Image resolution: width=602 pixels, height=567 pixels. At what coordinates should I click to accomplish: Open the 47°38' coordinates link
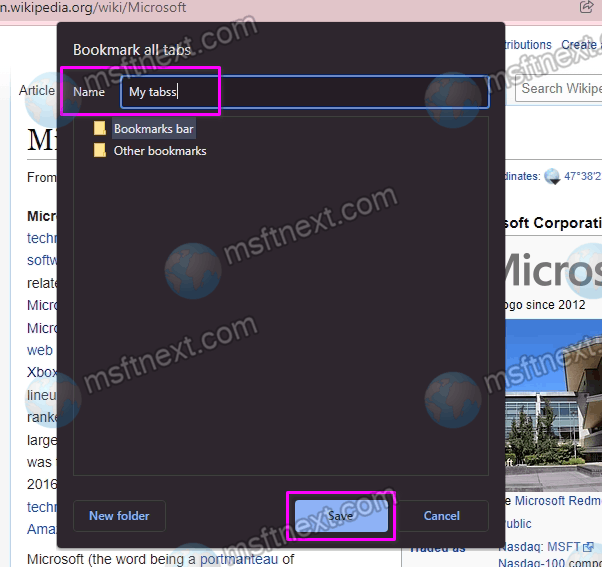(582, 177)
